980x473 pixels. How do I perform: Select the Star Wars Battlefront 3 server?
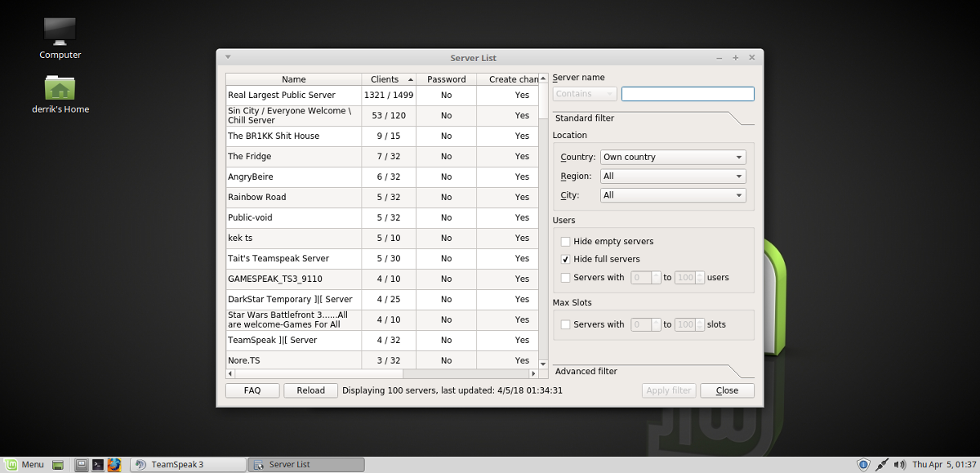(382, 320)
